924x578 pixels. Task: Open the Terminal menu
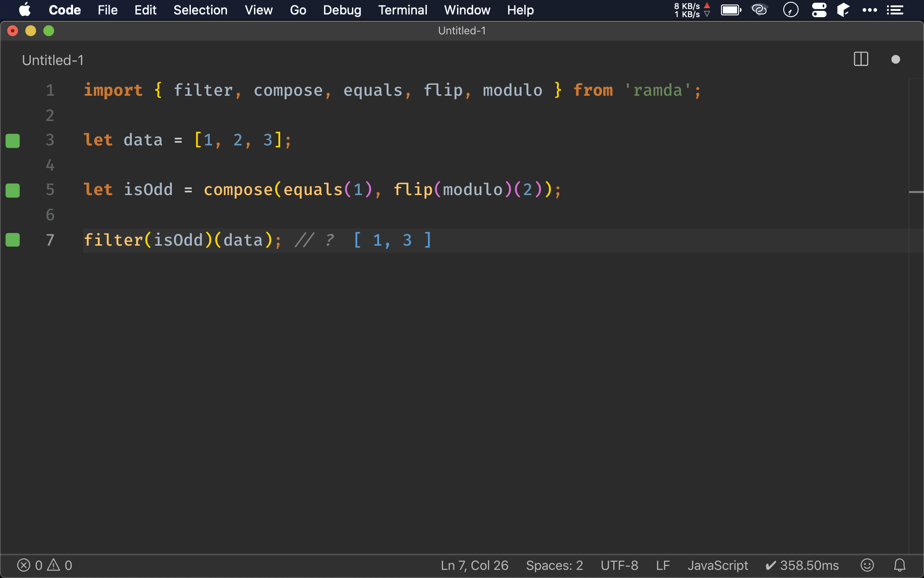click(402, 10)
